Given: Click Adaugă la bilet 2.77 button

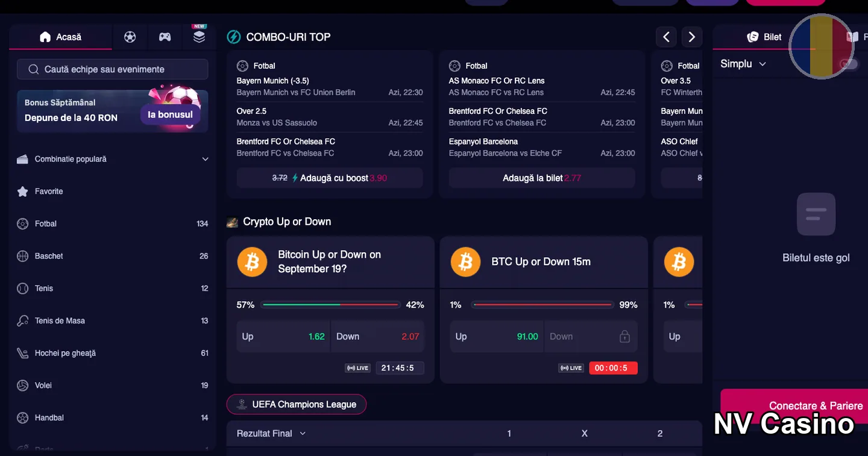Looking at the screenshot, I should 542,178.
